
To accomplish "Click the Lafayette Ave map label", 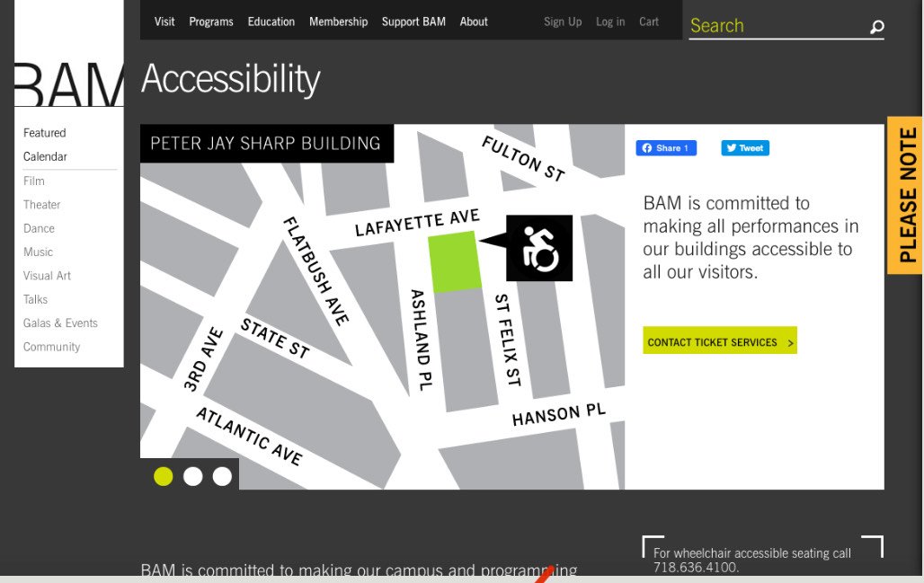I will pyautogui.click(x=417, y=223).
